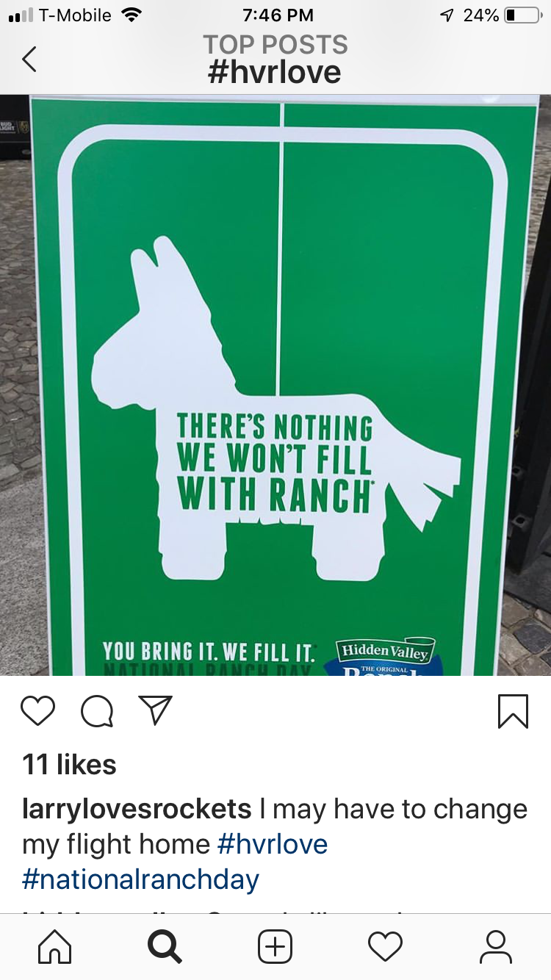The height and width of the screenshot is (980, 551).
Task: Tap the Wi-Fi icon in status bar
Action: tap(132, 15)
